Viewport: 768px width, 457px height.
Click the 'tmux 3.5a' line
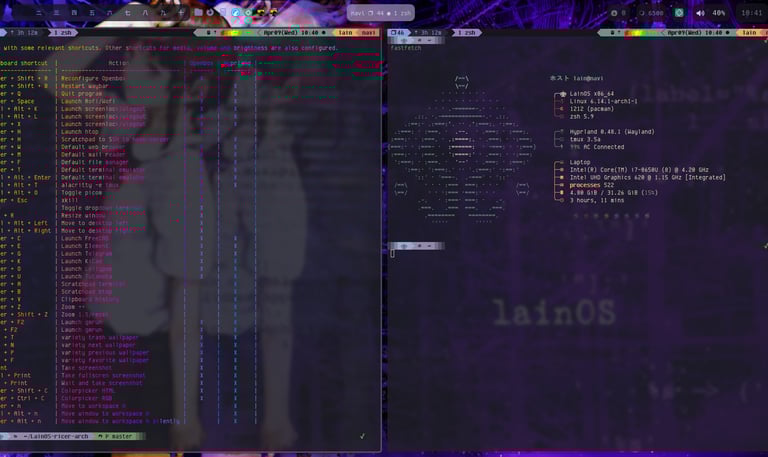pos(585,140)
